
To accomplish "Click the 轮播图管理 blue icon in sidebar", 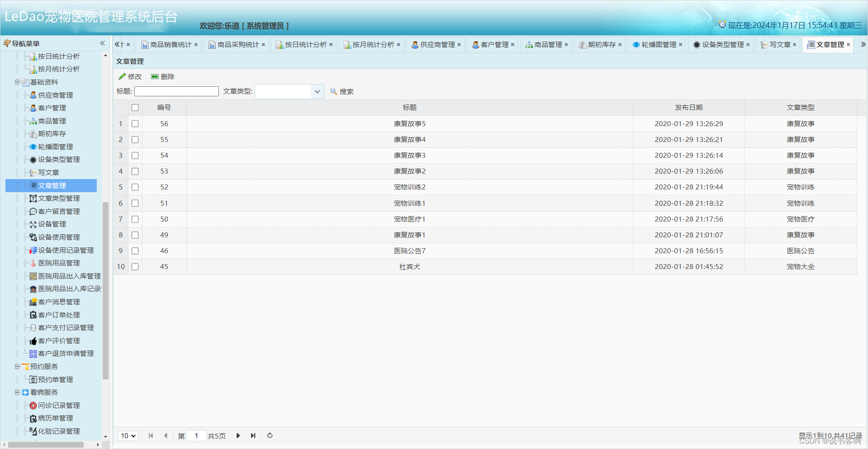I will coord(33,147).
